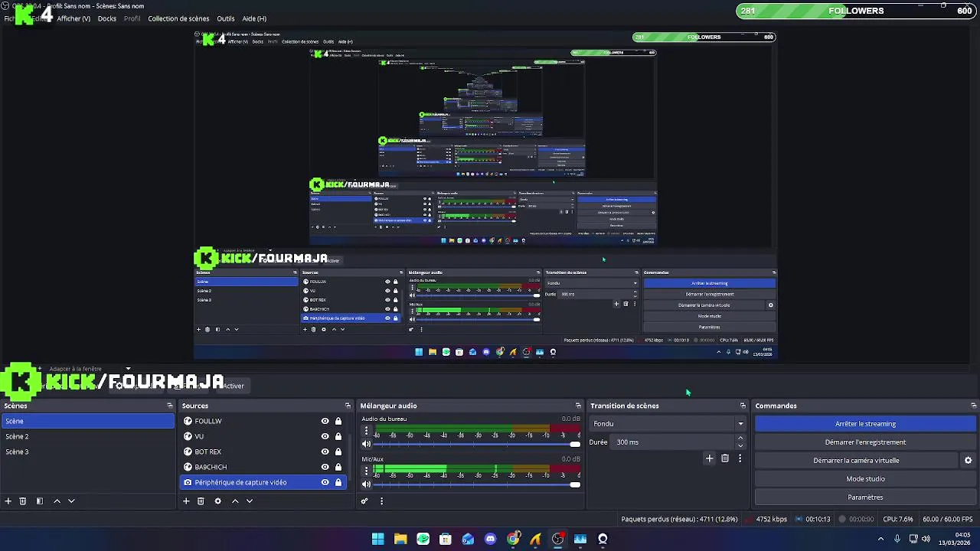Start virtual camera with Démarrer la caméra virtuelle

point(856,461)
